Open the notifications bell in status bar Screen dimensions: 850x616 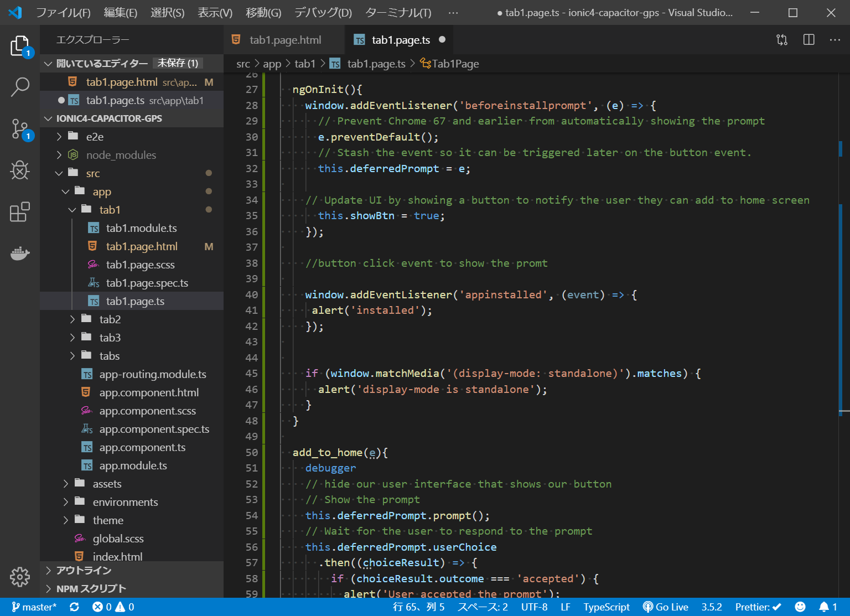tap(828, 607)
